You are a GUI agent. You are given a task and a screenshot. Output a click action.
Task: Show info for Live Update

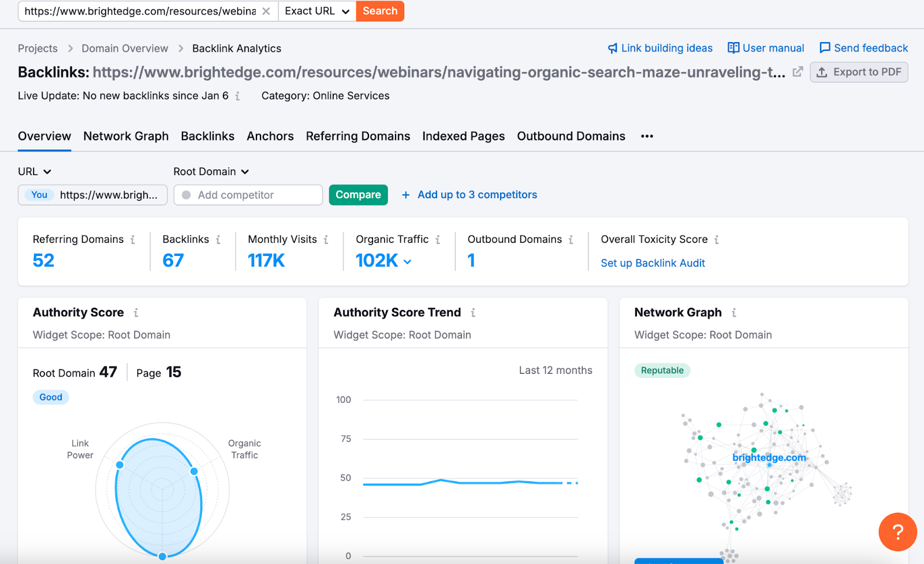pyautogui.click(x=237, y=97)
